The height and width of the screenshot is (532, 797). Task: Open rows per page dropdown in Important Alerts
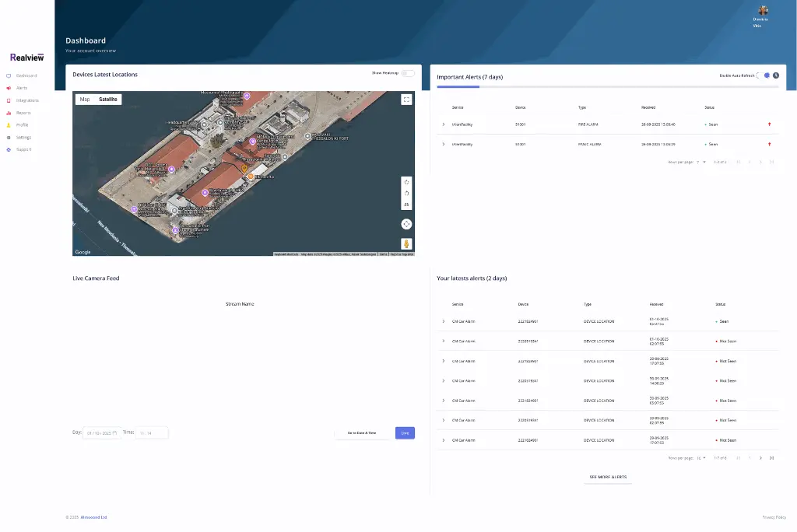click(701, 162)
